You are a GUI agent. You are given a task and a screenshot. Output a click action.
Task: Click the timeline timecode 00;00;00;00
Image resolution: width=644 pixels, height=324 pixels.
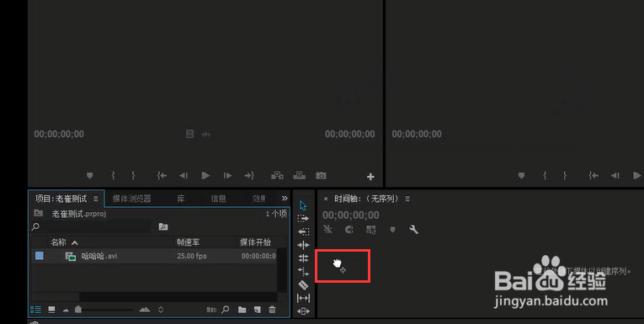click(351, 215)
